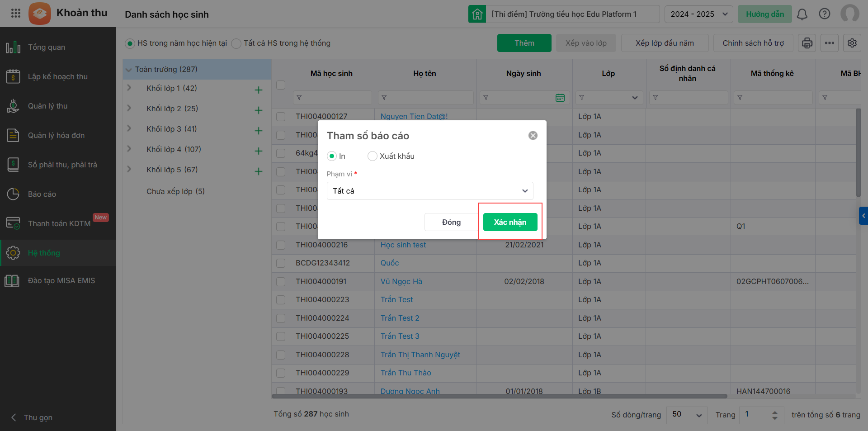Expand the Khối lớp 4 tree node
Viewport: 868px width, 431px height.
(129, 149)
